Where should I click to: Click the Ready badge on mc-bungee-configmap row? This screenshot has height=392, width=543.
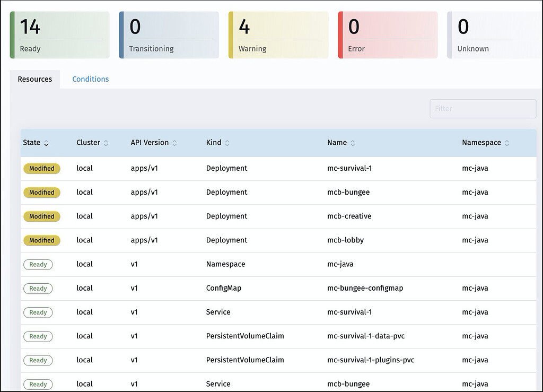(38, 288)
